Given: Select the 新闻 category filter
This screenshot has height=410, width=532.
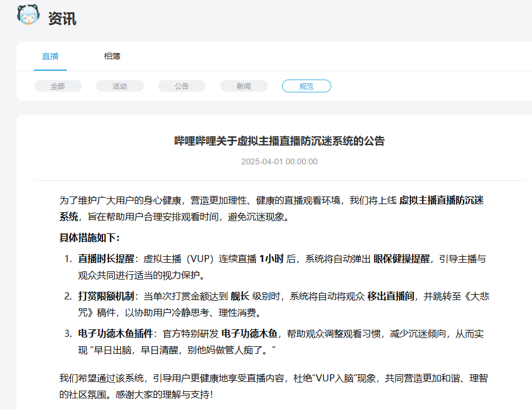Looking at the screenshot, I should coord(244,86).
